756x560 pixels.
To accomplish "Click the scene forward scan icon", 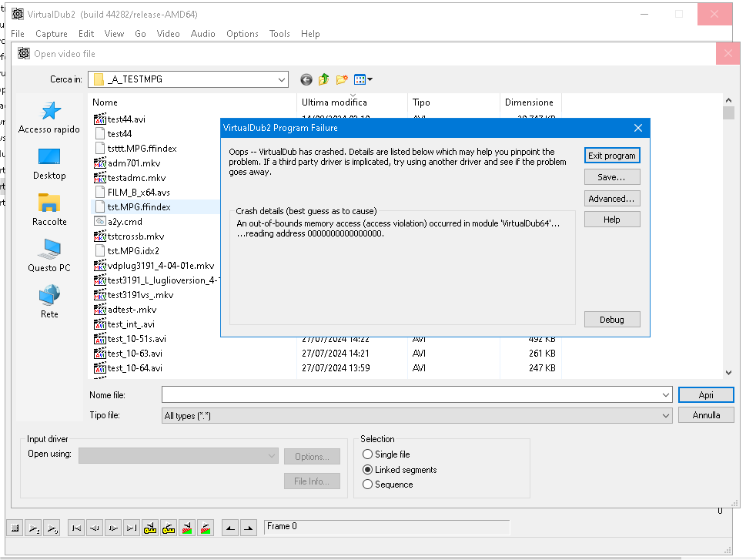I will [206, 528].
